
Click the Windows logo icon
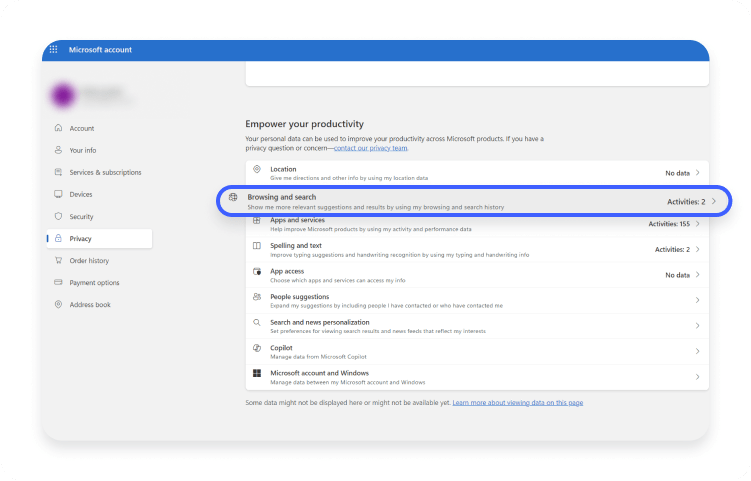pos(257,373)
